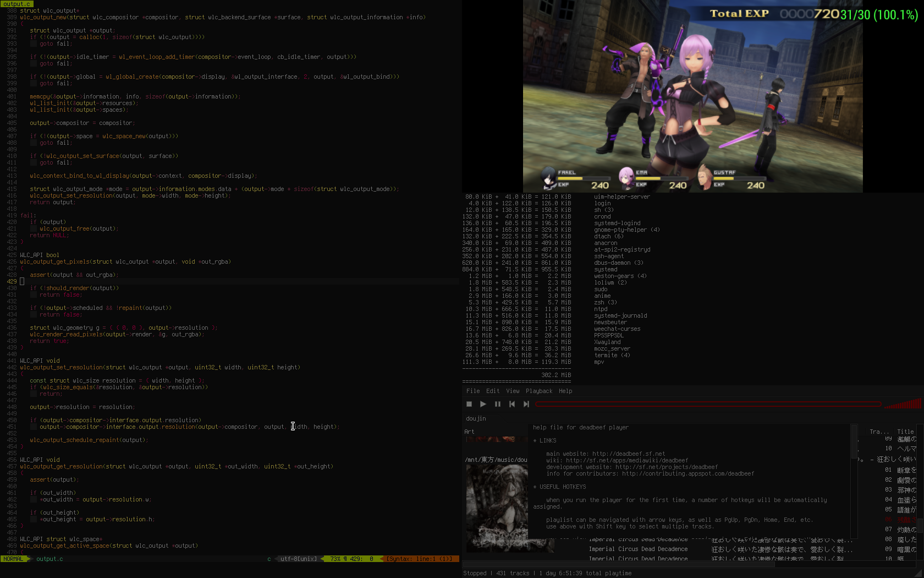Click 'Xwayland' in the process memory list
Viewport: 924px width, 578px height.
[x=607, y=342]
